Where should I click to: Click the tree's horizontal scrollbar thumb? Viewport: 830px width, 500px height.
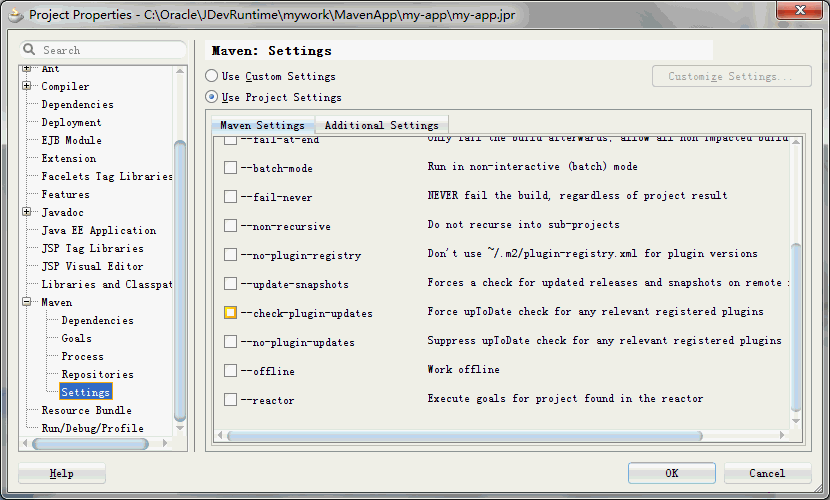[x=90, y=443]
